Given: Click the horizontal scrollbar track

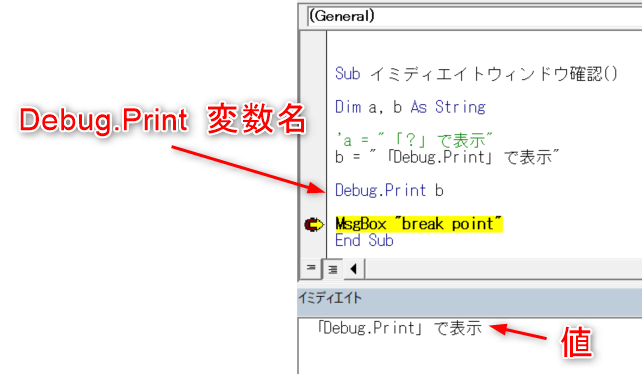Looking at the screenshot, I should [x=503, y=269].
